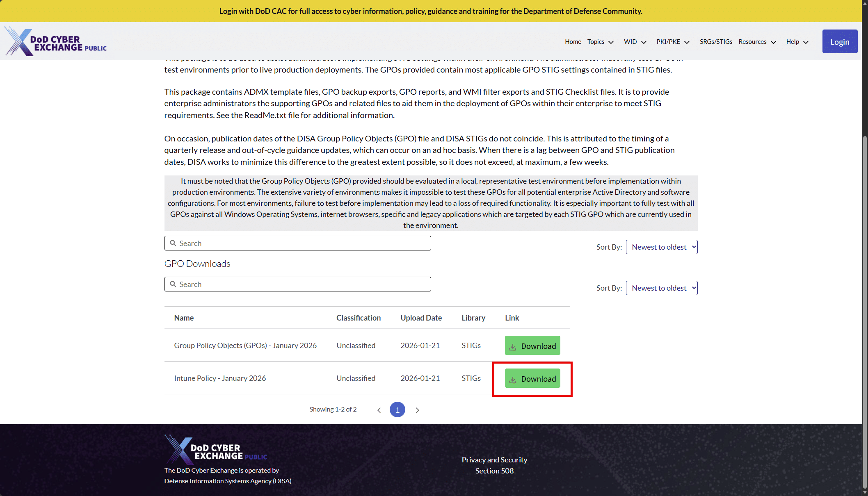This screenshot has width=868, height=496.
Task: Open SRGs/STIGs menu item
Action: point(716,42)
